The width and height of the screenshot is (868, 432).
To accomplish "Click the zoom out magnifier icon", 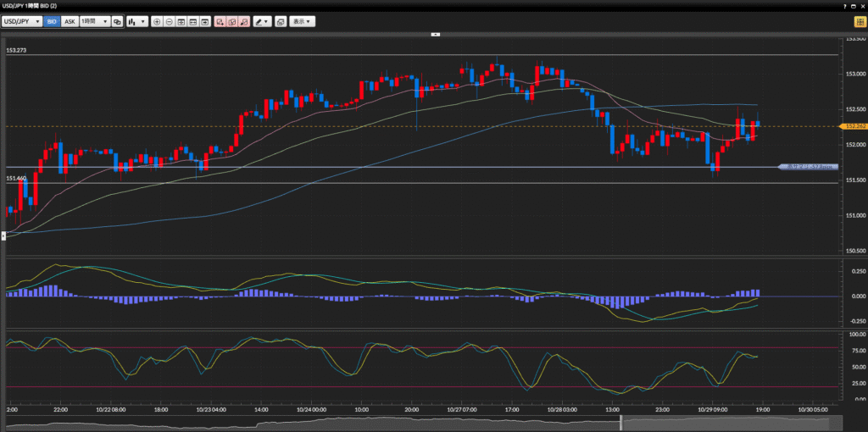I will 169,21.
